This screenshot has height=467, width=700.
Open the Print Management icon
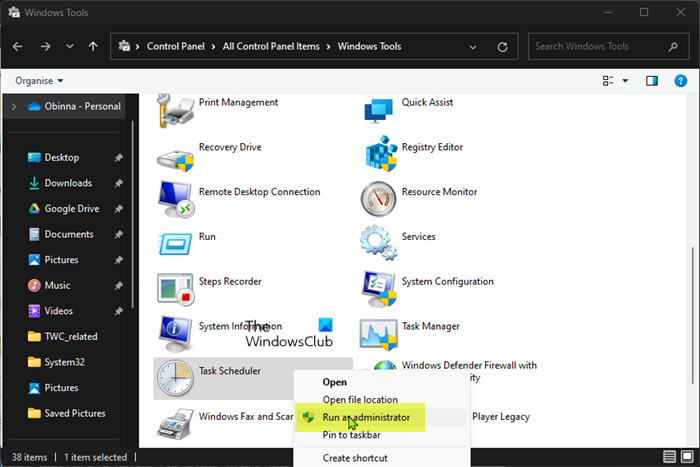pyautogui.click(x=175, y=111)
